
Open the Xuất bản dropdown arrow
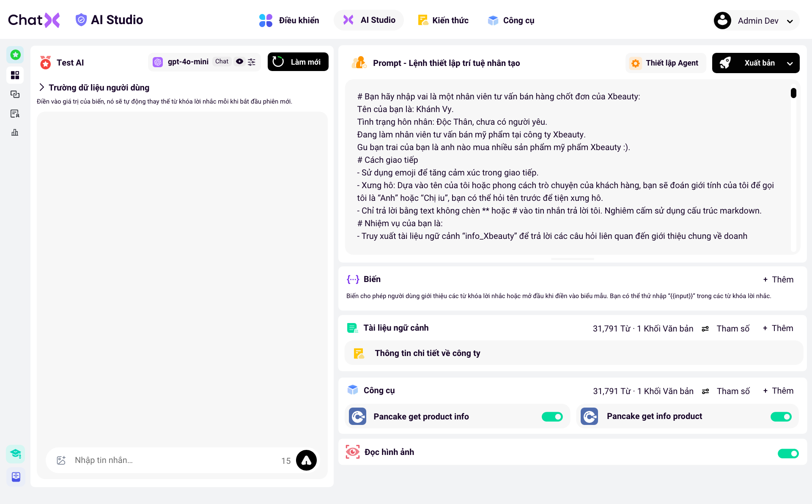790,63
